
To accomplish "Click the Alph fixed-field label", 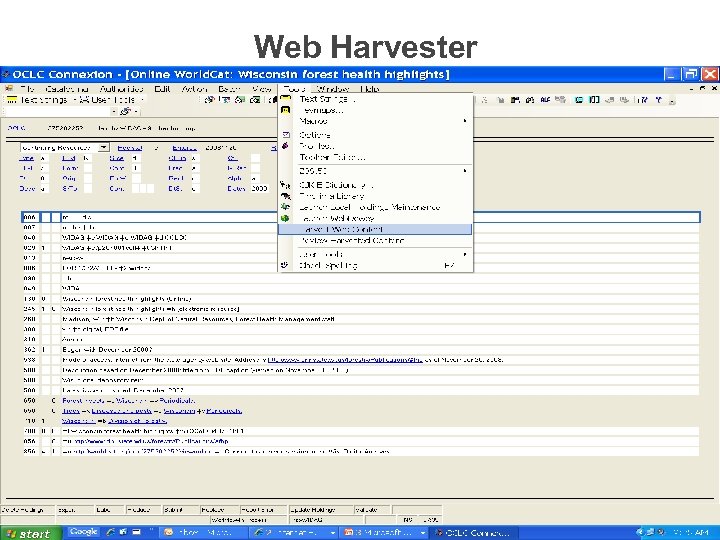I will click(x=234, y=178).
